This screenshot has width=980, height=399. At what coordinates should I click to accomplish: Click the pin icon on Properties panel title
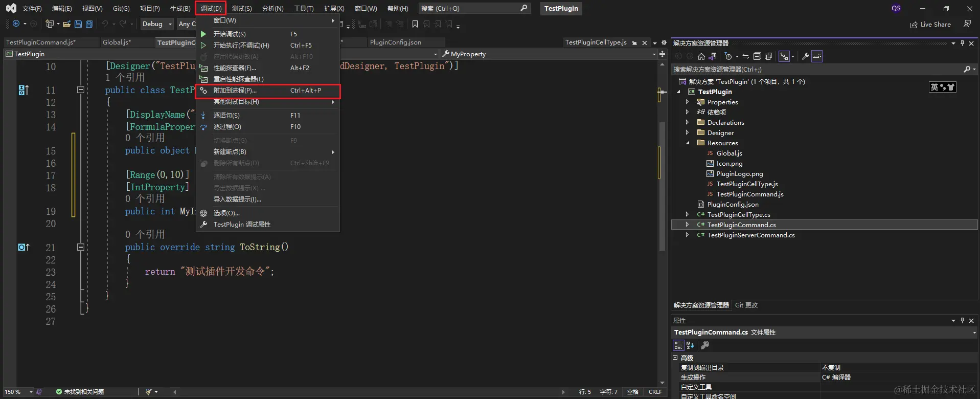coord(962,320)
